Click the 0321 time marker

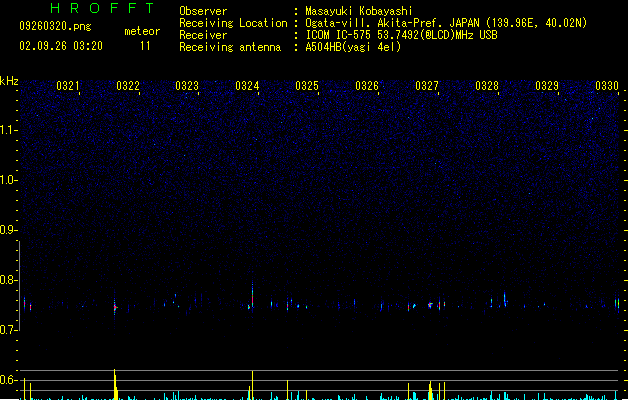coord(67,86)
